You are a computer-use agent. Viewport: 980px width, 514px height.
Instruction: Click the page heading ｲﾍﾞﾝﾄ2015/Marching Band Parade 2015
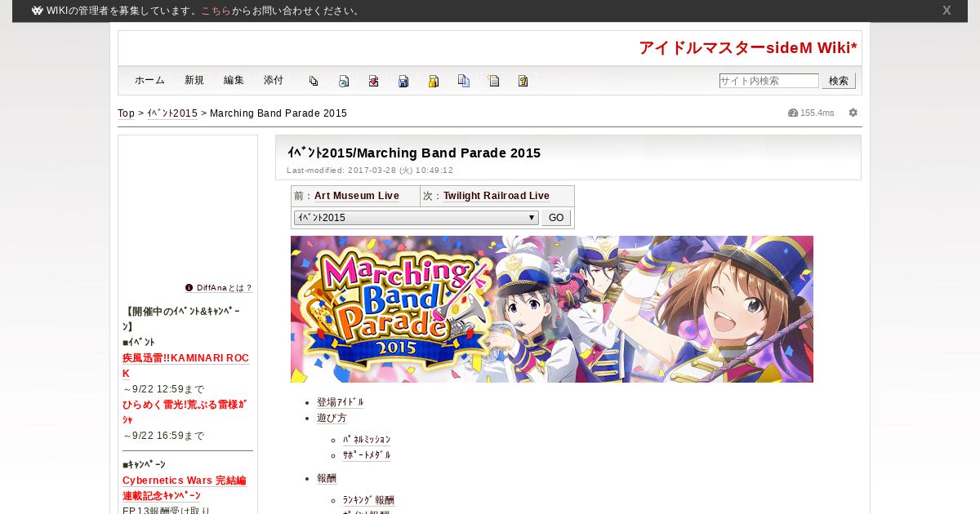414,153
